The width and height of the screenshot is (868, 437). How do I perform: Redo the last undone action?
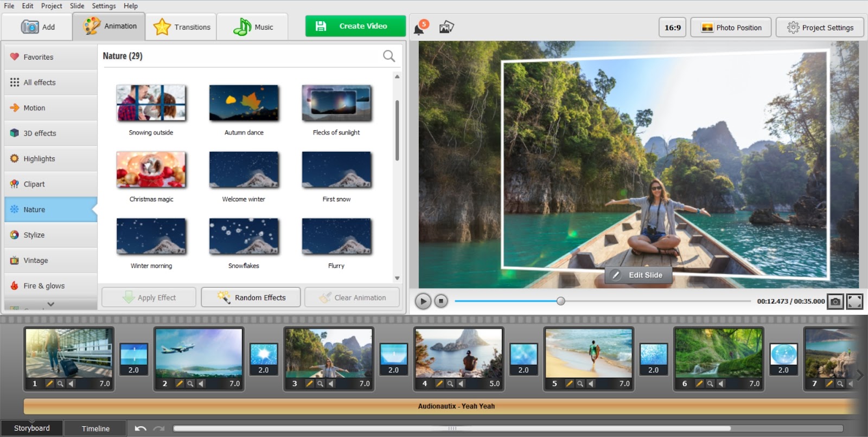pos(158,428)
